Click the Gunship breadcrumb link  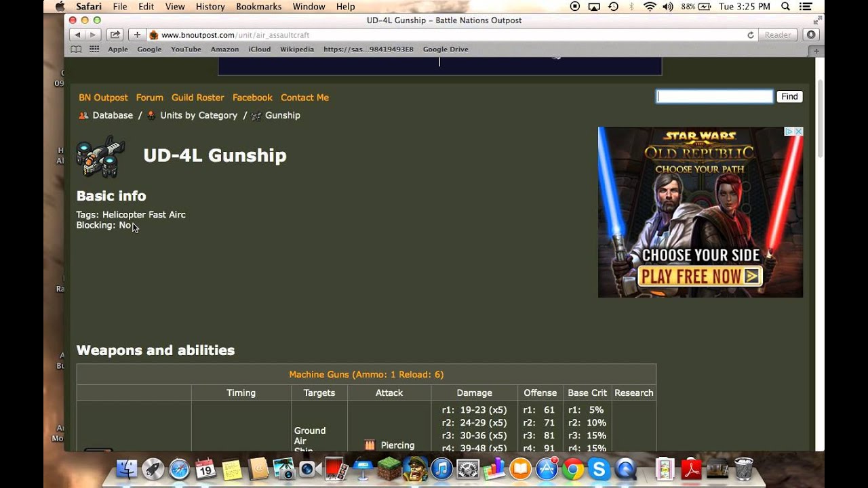[x=283, y=115]
